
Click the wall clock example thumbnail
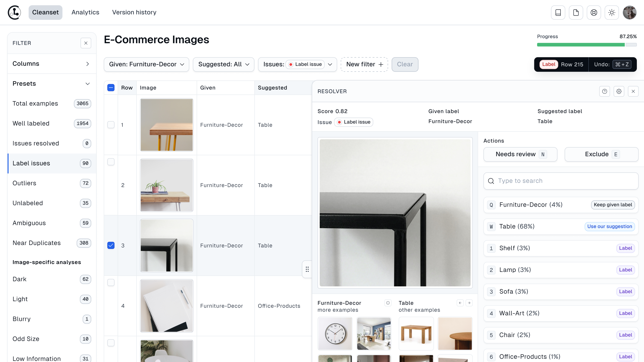[x=335, y=333]
